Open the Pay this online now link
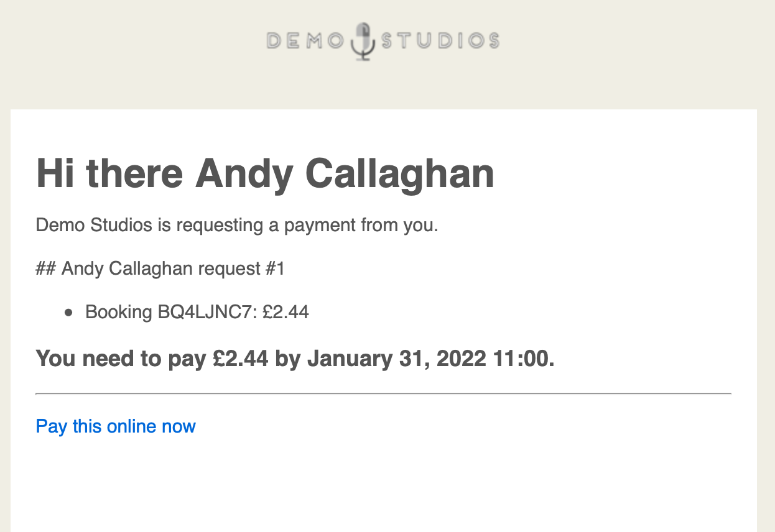The width and height of the screenshot is (775, 532). tap(116, 426)
